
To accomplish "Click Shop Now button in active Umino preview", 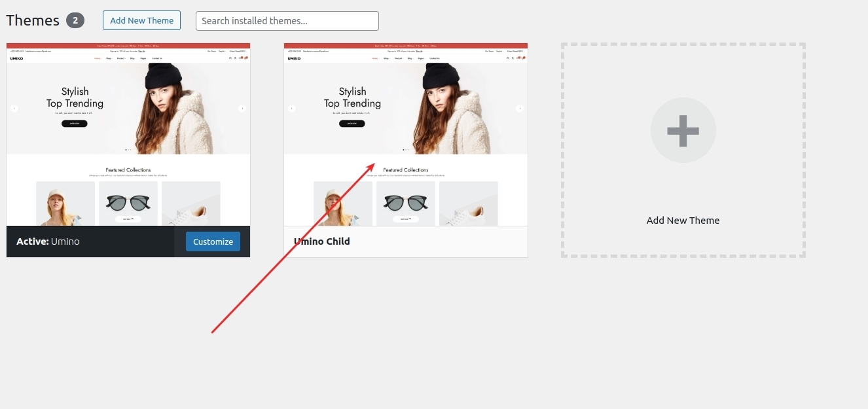I will click(75, 123).
